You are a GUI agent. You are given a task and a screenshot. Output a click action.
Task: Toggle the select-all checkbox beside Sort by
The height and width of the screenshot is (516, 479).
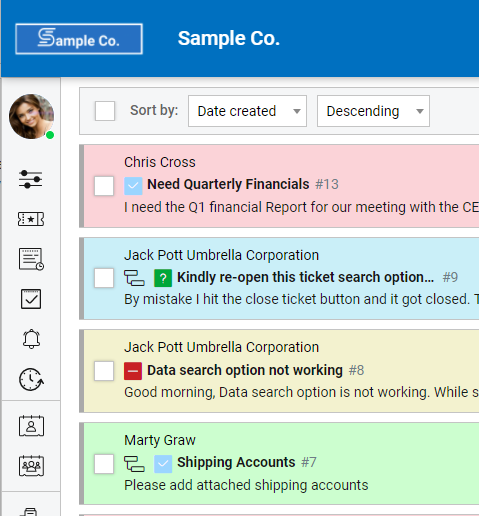105,111
